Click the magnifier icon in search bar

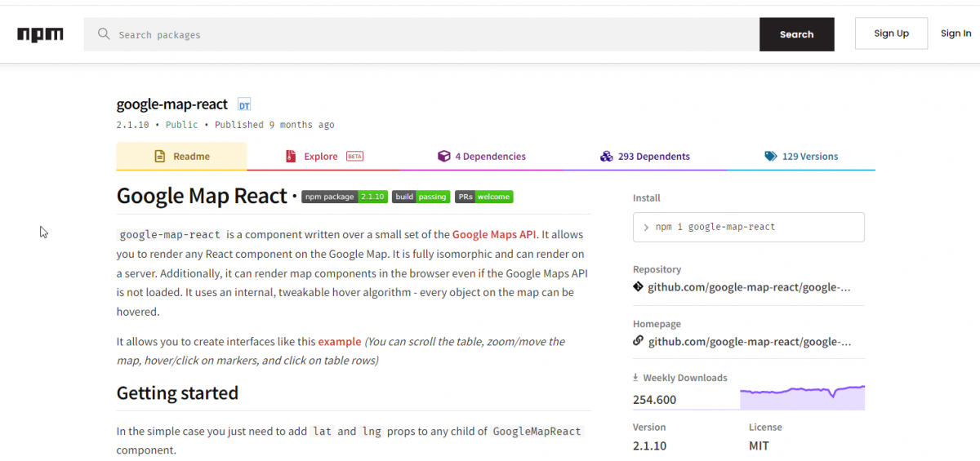pos(104,34)
